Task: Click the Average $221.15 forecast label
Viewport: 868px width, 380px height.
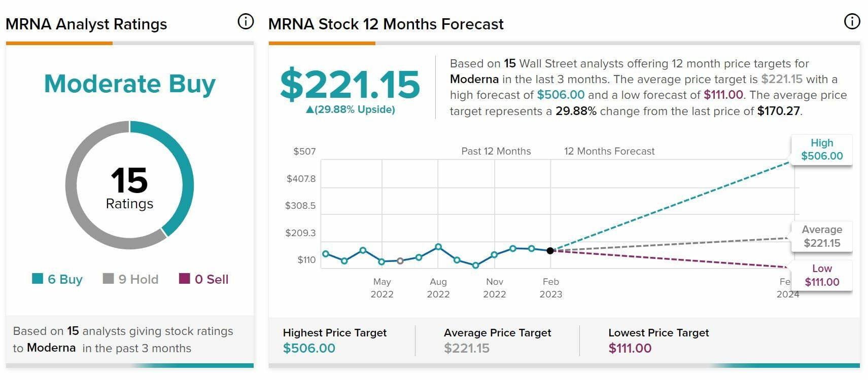Action: [x=821, y=237]
